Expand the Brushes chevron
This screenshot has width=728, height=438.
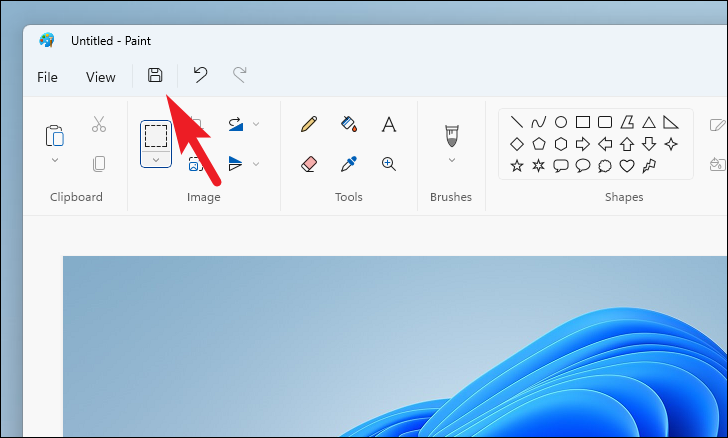pos(452,160)
